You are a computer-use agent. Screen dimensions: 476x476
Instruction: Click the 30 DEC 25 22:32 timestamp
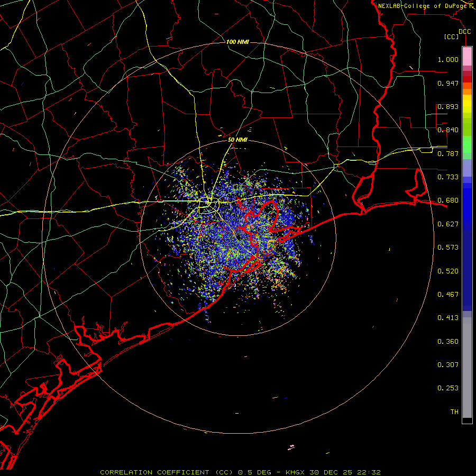click(345, 472)
